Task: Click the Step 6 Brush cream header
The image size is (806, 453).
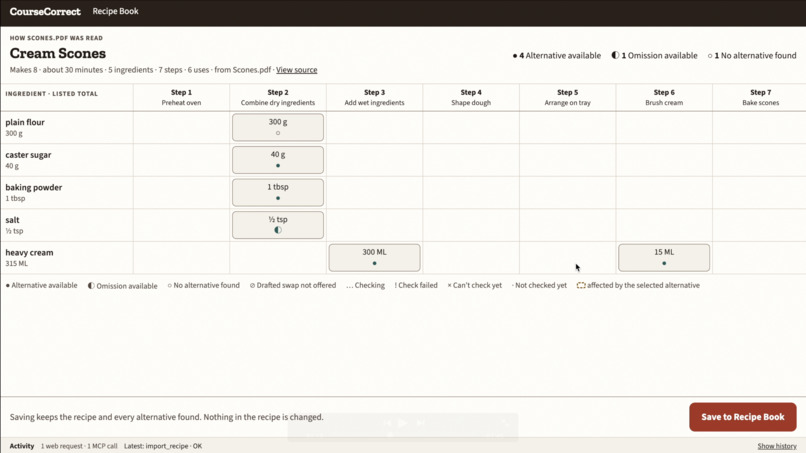Action: pos(664,97)
